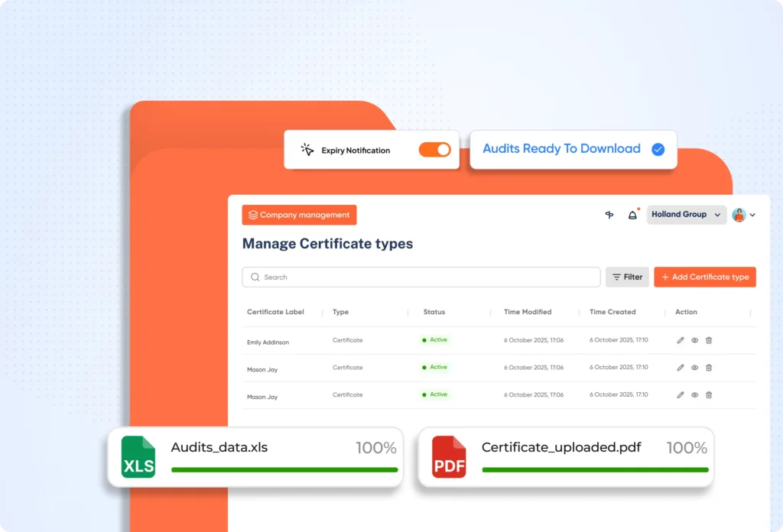Viewport: 783px width, 532px height.
Task: Sort by Time Created column header
Action: pyautogui.click(x=612, y=312)
